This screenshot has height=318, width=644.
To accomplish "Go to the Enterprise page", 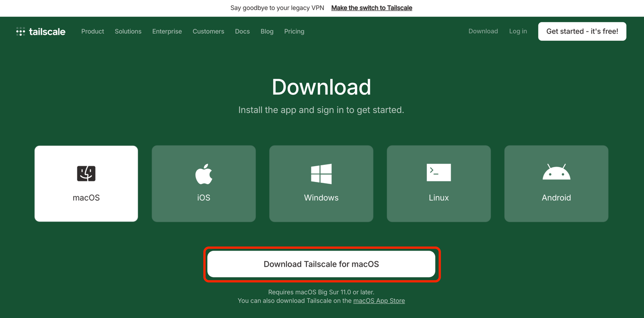I will (x=167, y=31).
